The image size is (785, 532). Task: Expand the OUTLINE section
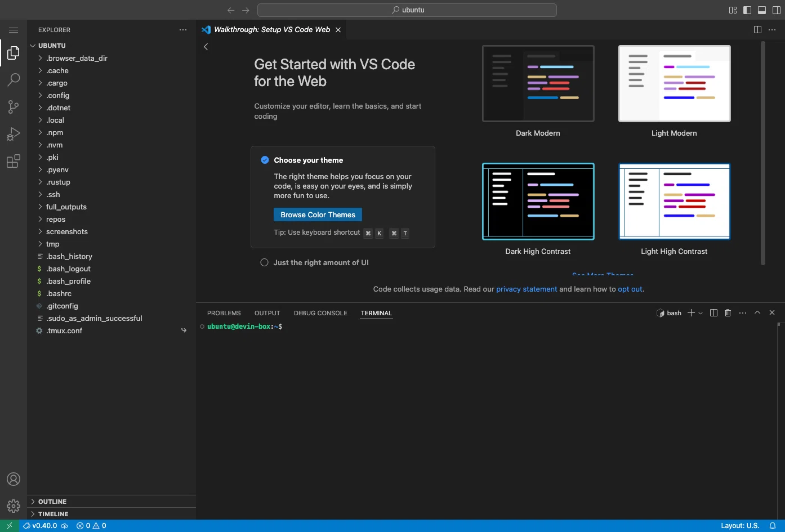111,502
